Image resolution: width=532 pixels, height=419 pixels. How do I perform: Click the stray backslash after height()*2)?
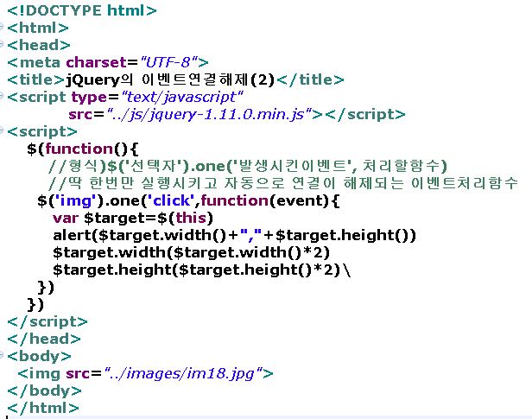(x=347, y=270)
